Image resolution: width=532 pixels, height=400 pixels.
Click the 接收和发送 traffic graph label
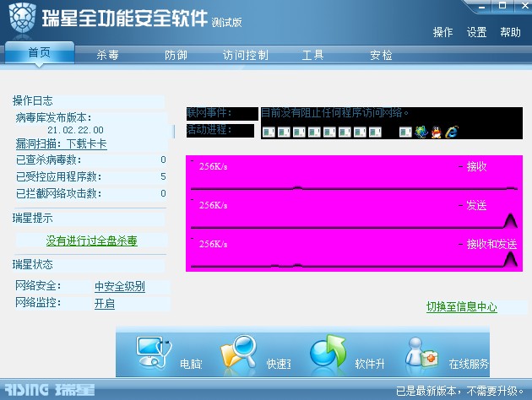click(492, 244)
